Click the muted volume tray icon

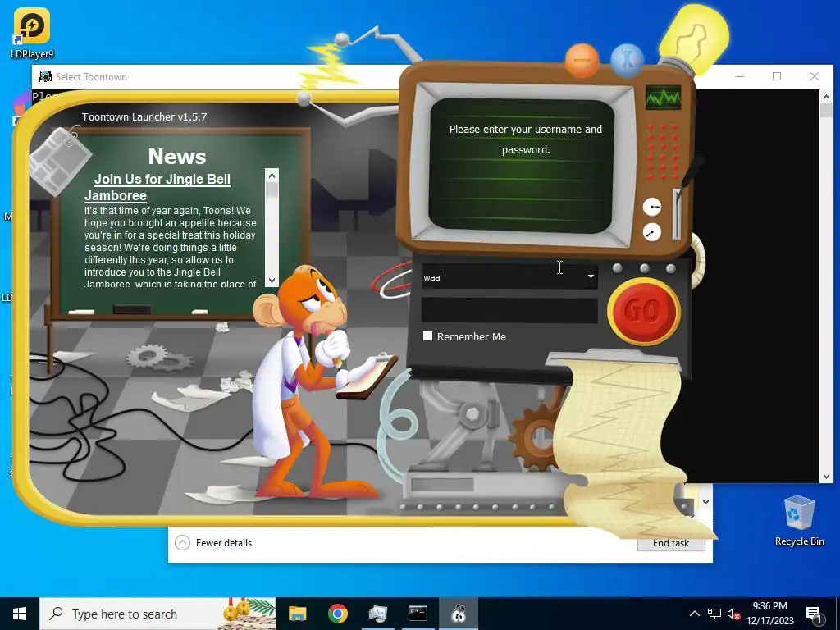coord(733,614)
